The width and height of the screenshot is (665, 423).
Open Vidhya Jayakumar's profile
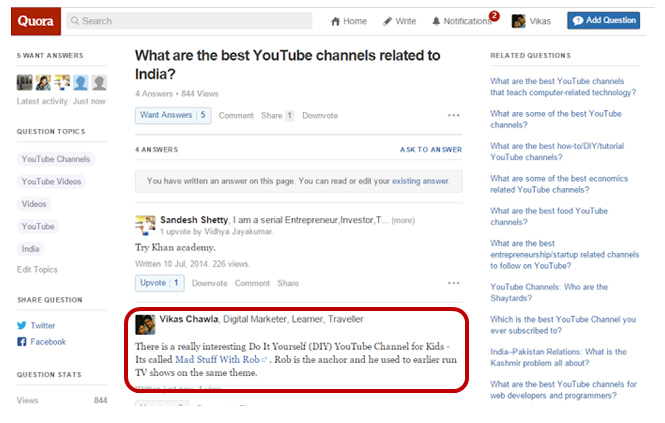tap(239, 232)
